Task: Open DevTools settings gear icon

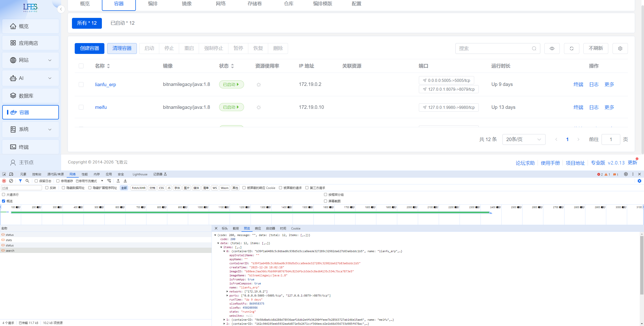Action: [x=626, y=174]
